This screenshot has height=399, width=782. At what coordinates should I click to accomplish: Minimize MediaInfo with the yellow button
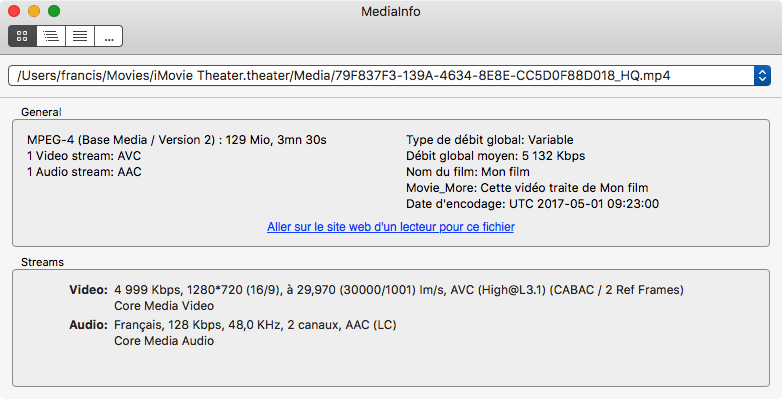(x=34, y=11)
